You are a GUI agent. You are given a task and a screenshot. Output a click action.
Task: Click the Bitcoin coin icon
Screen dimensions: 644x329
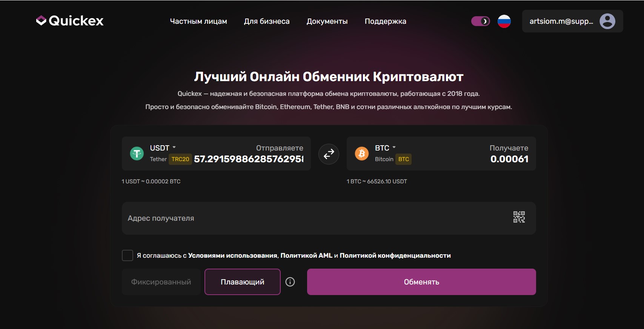[x=361, y=154]
